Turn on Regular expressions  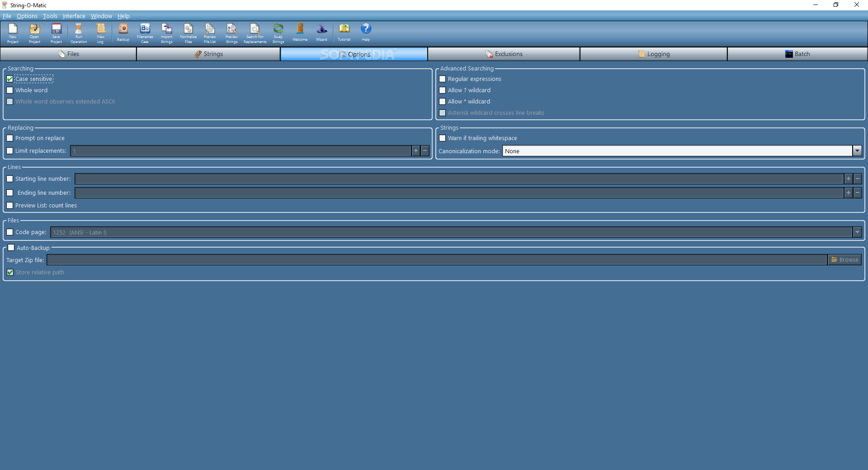tap(443, 79)
